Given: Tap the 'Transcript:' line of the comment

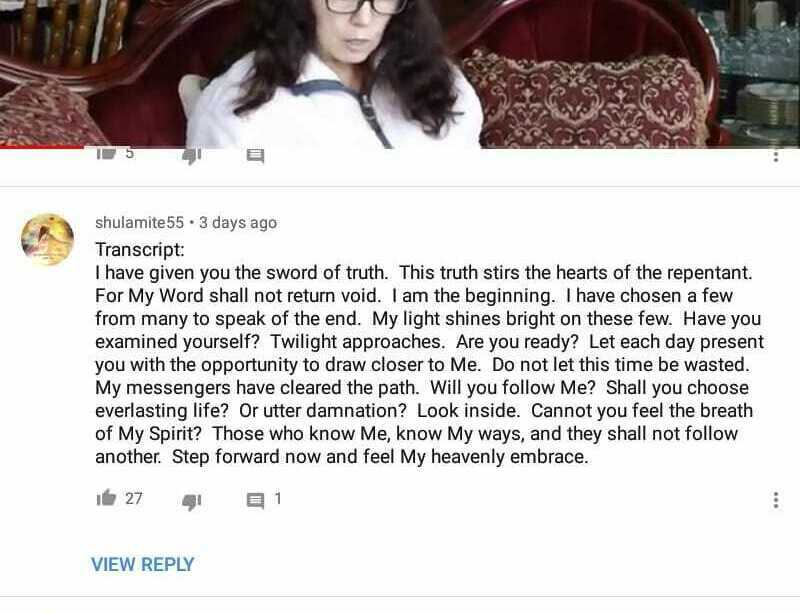Looking at the screenshot, I should click(x=140, y=249).
